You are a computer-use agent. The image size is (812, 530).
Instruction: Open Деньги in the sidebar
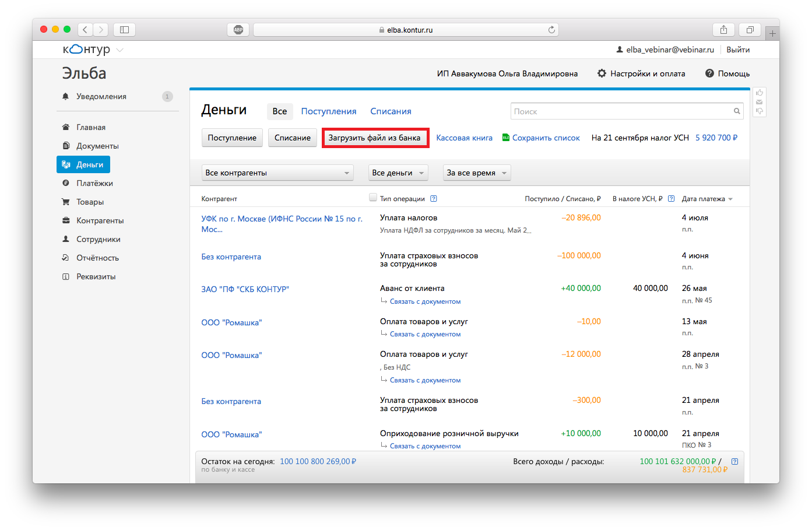(x=83, y=164)
